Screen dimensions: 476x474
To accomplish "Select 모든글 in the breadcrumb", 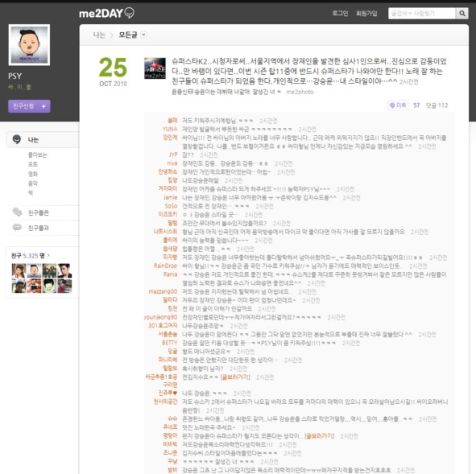I will (128, 35).
